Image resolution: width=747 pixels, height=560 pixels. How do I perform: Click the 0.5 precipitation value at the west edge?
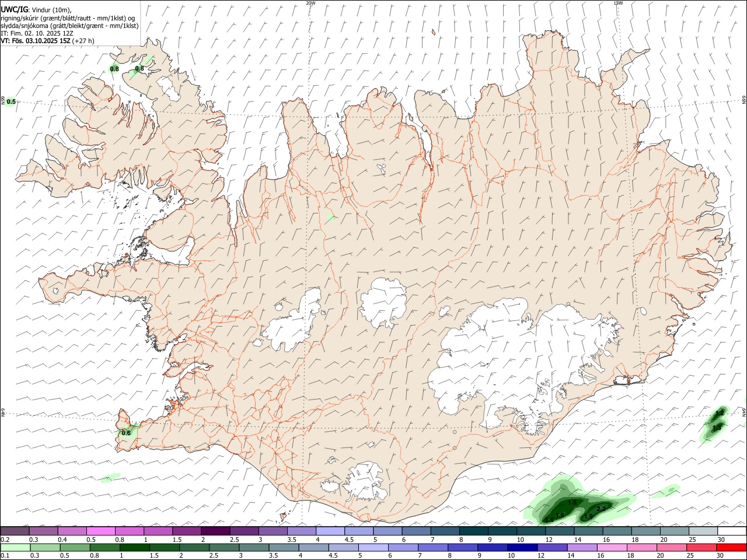(x=11, y=101)
